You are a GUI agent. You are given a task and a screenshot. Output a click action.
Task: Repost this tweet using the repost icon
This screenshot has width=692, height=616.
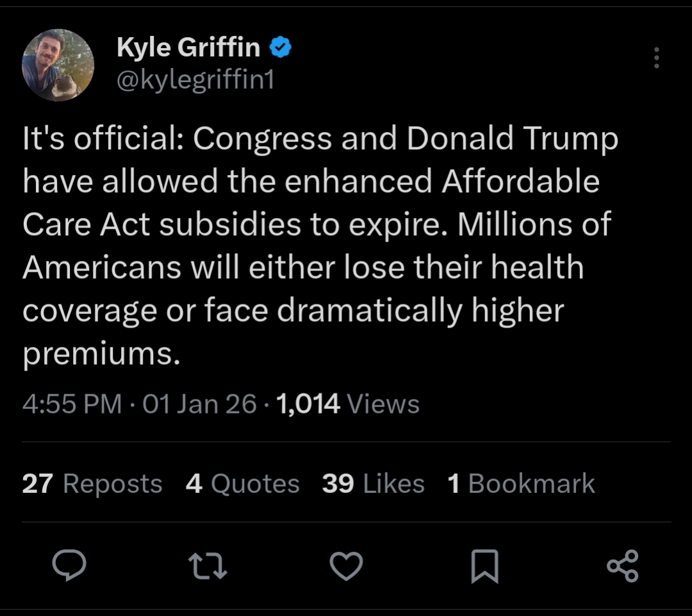click(208, 567)
